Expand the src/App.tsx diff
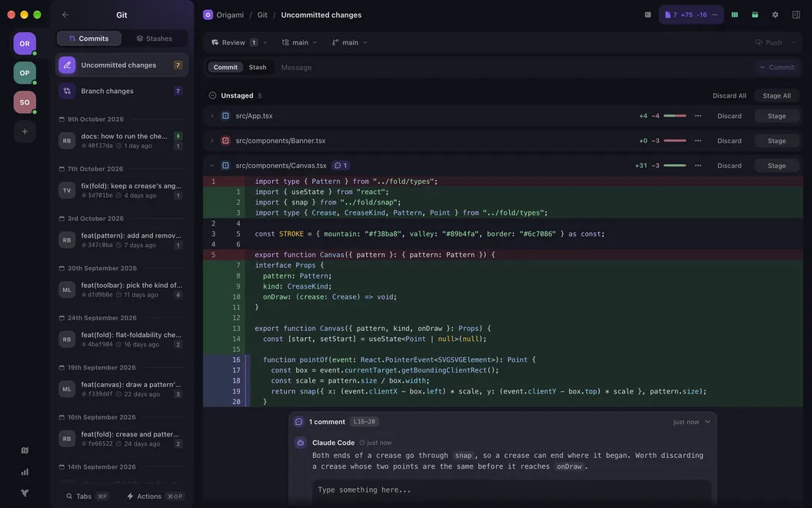This screenshot has height=508, width=812. point(211,115)
